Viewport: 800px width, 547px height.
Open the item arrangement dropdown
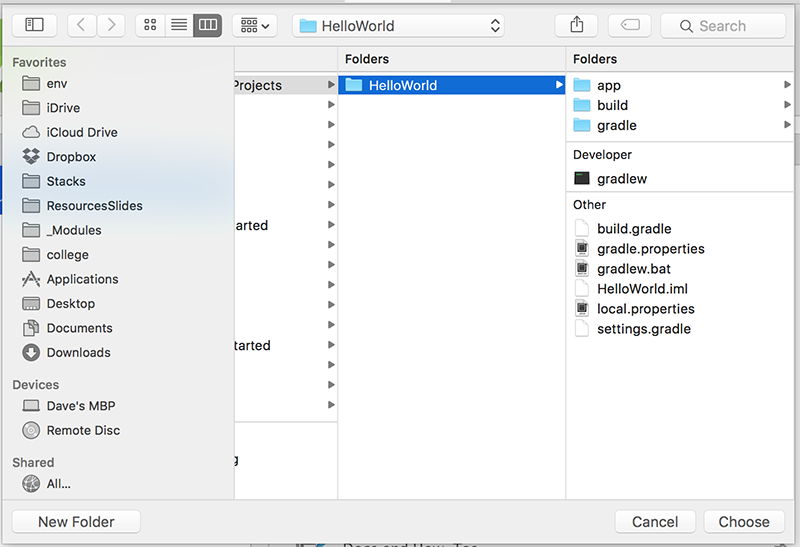coord(255,25)
